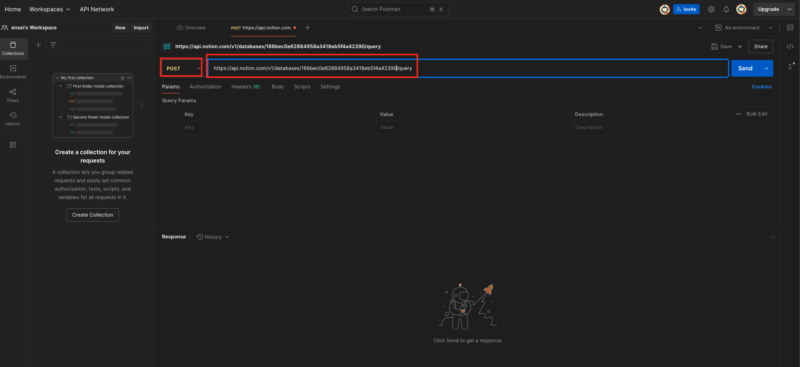Expand the Workspaces menu
The height and width of the screenshot is (367, 800).
(49, 9)
